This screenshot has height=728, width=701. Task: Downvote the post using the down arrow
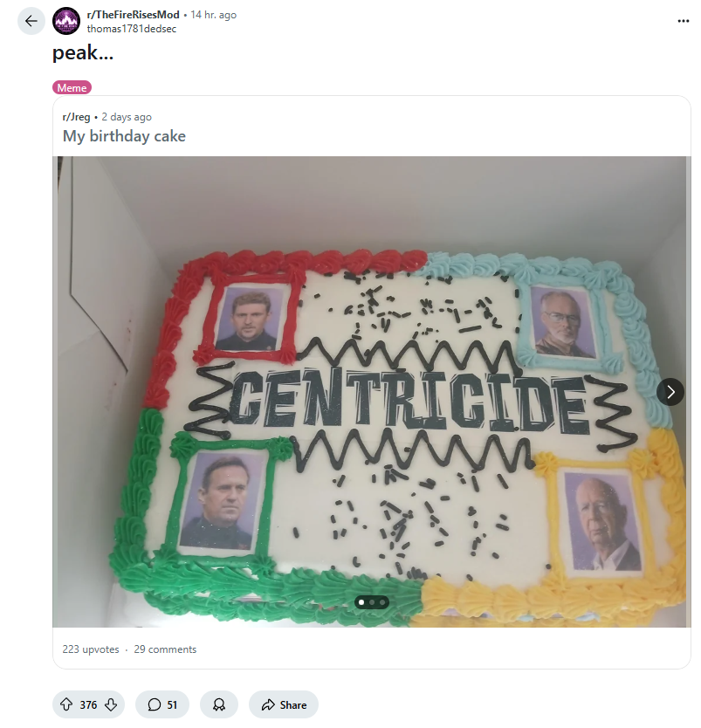[111, 704]
